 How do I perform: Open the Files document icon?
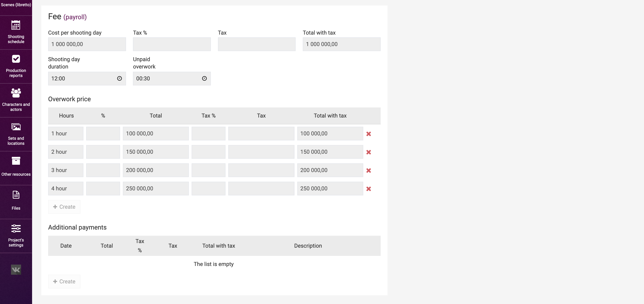click(x=16, y=195)
